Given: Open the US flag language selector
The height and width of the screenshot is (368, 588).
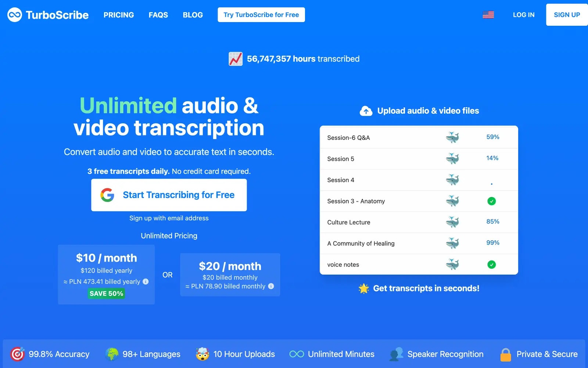Looking at the screenshot, I should click(x=488, y=15).
